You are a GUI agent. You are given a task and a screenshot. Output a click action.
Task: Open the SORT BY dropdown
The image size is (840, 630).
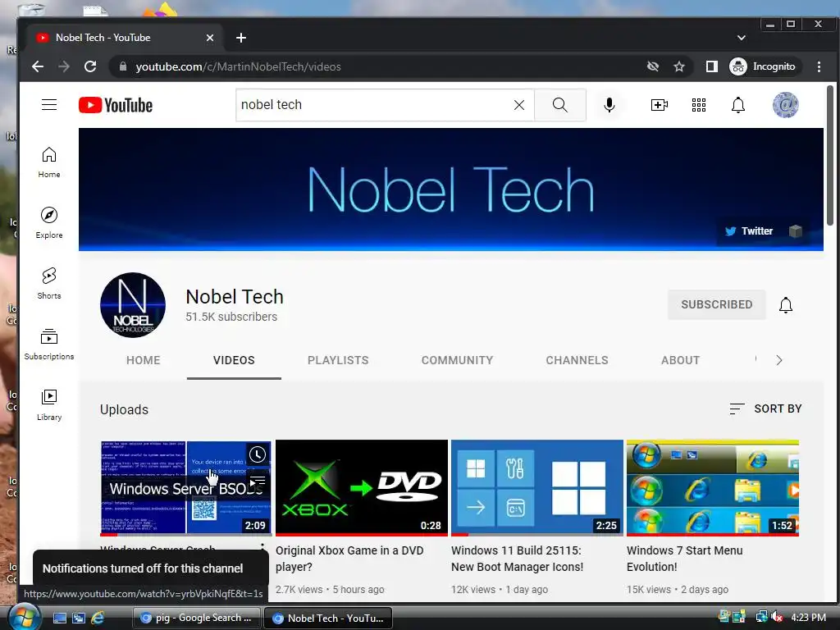[765, 409]
